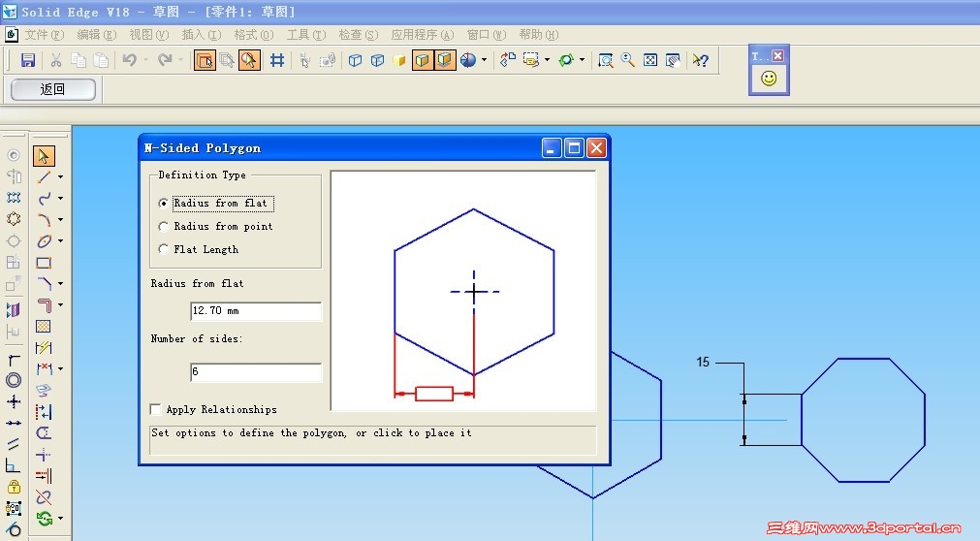Viewport: 980px width, 541px height.
Task: Click the concentric circles relationship icon
Action: (14, 380)
